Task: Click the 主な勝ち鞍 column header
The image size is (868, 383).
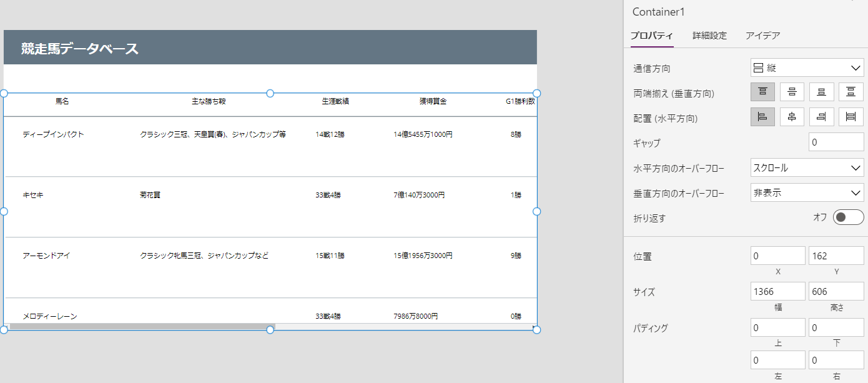Action: [x=209, y=101]
